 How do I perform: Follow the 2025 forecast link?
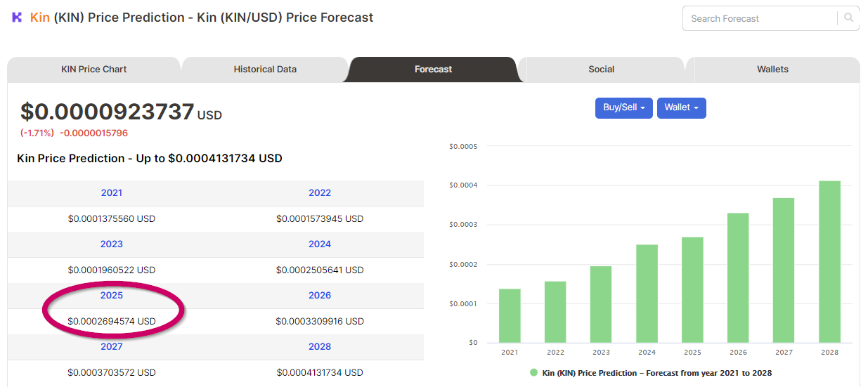(112, 295)
